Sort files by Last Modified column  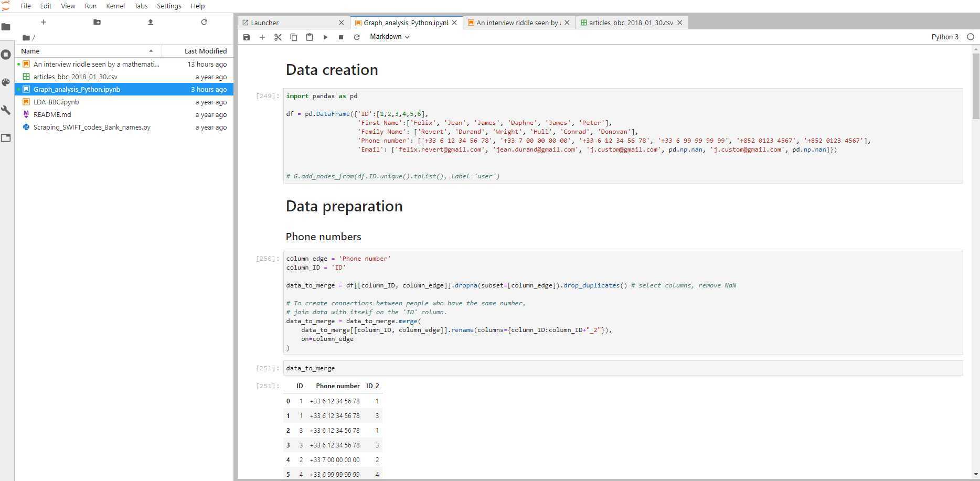coord(198,51)
